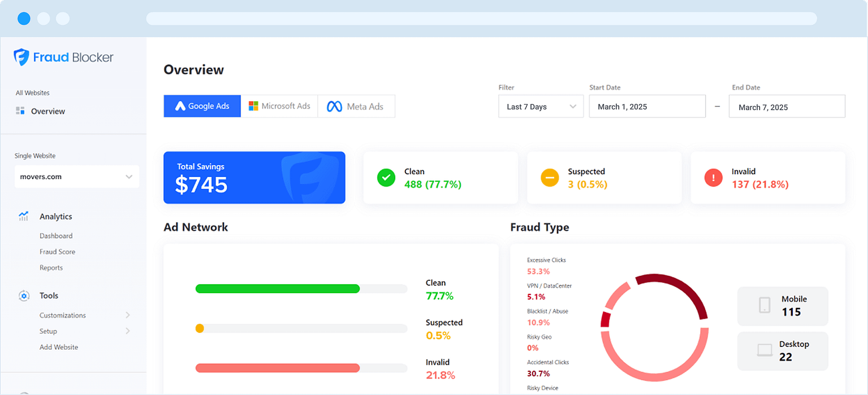
Task: Click the green Clean progress bar
Action: 277,289
